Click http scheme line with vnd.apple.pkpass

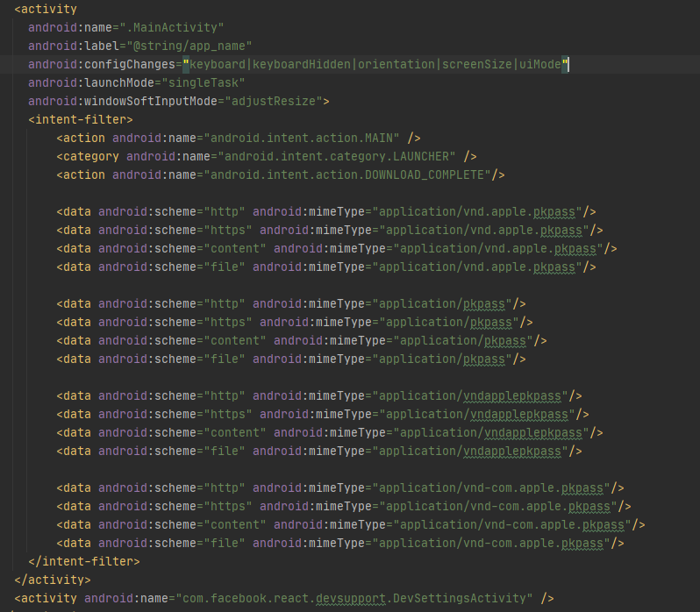pyautogui.click(x=326, y=212)
